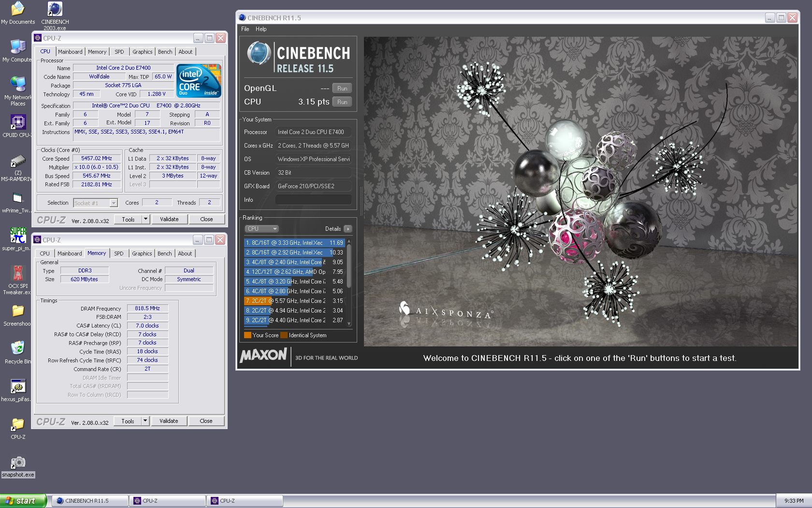The width and height of the screenshot is (812, 508).
Task: Open the Socket #1 selection dropdown
Action: click(x=96, y=203)
